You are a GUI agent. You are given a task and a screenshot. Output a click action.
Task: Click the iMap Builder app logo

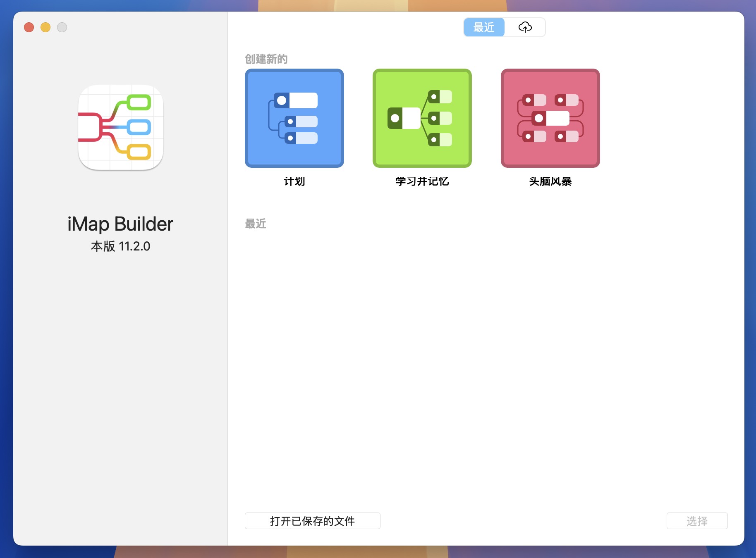coord(120,127)
